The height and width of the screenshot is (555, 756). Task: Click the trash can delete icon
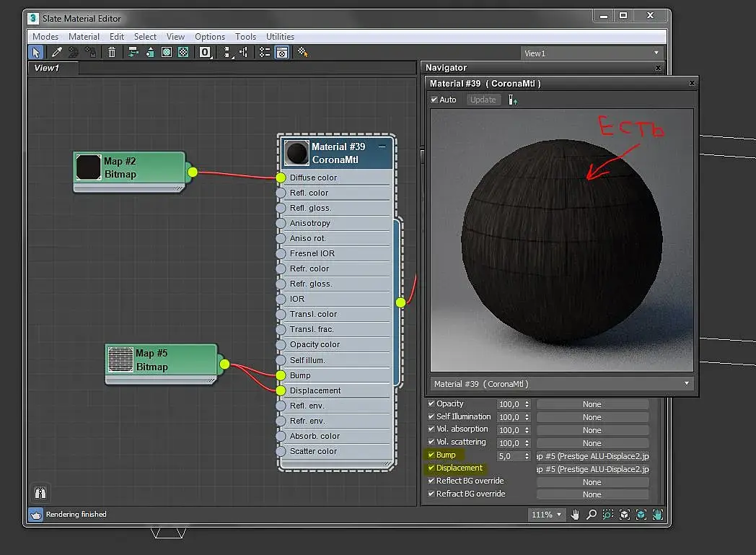112,52
